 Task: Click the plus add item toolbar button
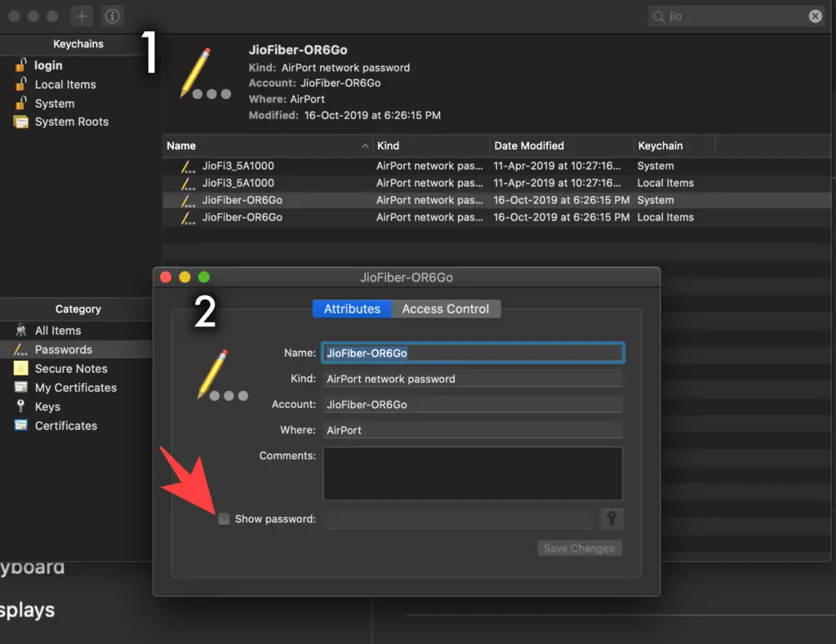tap(82, 16)
